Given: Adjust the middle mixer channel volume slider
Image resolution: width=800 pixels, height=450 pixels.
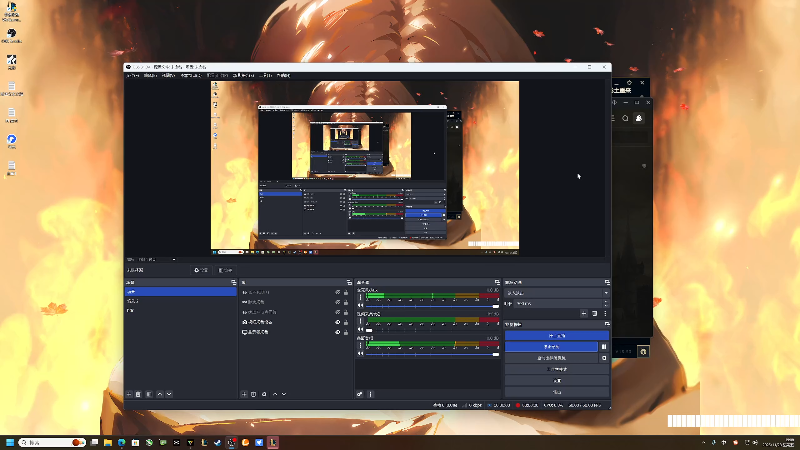Looking at the screenshot, I should pos(433,330).
